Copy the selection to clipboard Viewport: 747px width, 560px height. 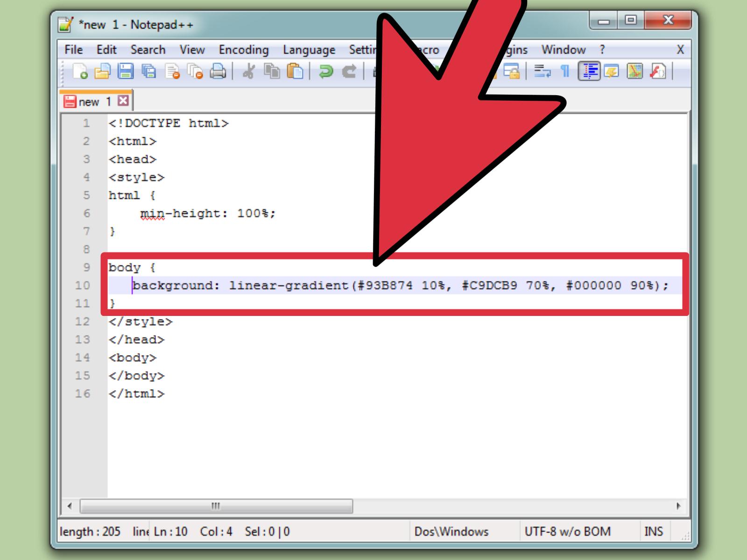[x=273, y=71]
